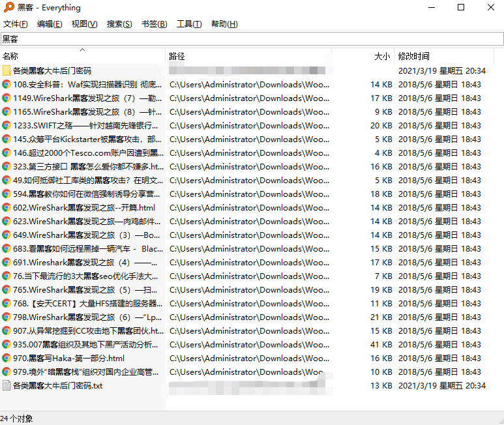The image size is (504, 425).
Task: Select file 602.WireShark黑客发现之旅--开篇.html
Action: pyautogui.click(x=84, y=208)
